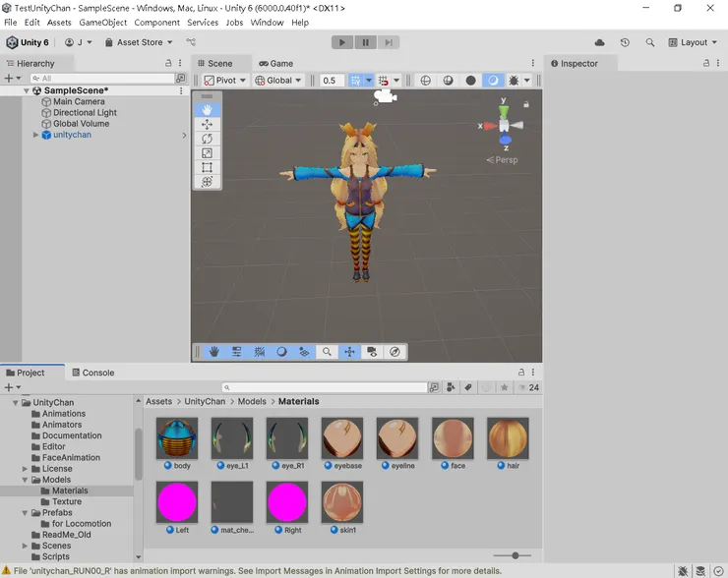
Task: Expand the unitychan object in Hierarchy
Action: point(35,135)
